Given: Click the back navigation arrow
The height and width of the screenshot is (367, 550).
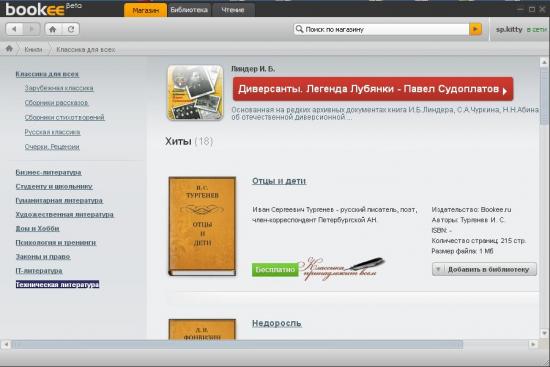Looking at the screenshot, I should 15,29.
